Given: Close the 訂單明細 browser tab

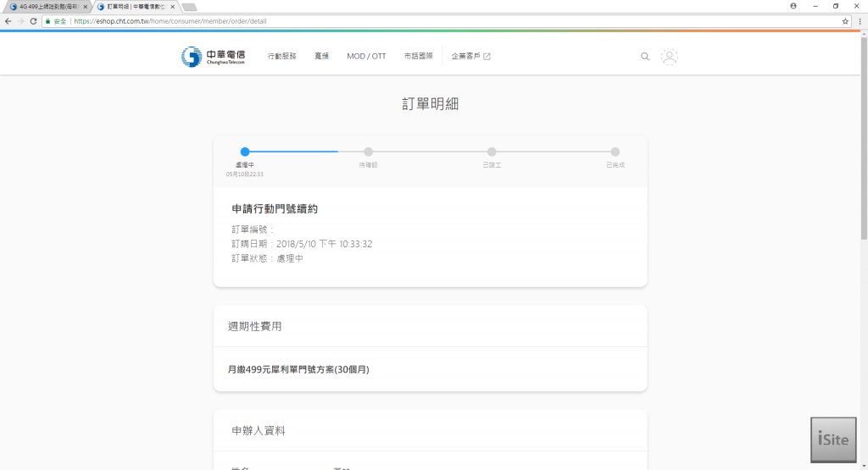Looking at the screenshot, I should [174, 7].
